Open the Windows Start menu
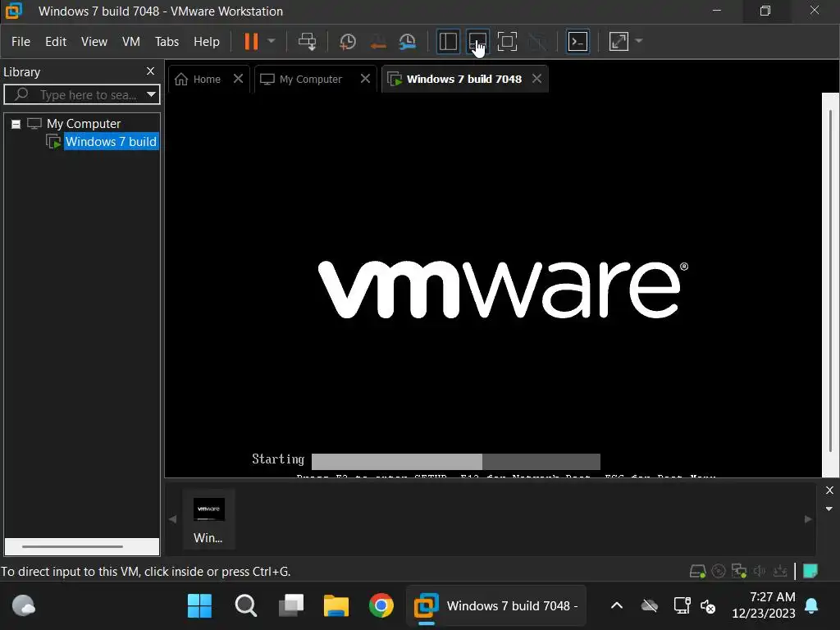The height and width of the screenshot is (630, 840). 200,606
